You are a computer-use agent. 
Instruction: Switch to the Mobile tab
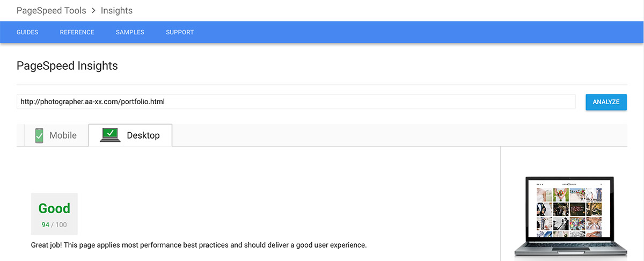click(56, 135)
